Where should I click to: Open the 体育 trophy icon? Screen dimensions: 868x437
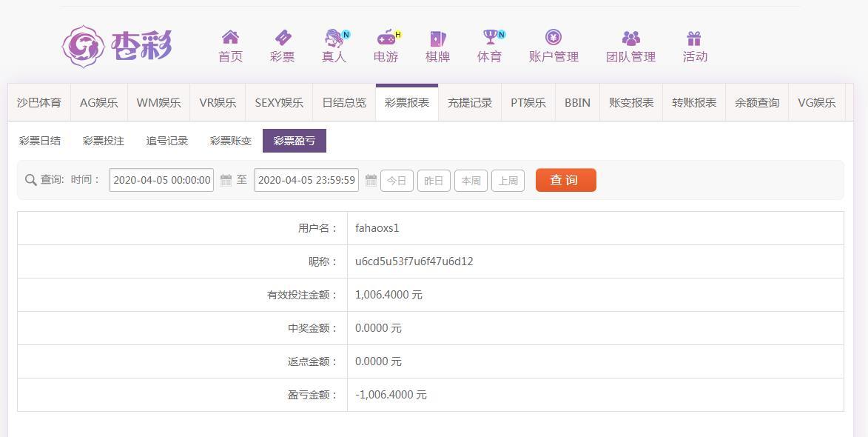pyautogui.click(x=490, y=37)
